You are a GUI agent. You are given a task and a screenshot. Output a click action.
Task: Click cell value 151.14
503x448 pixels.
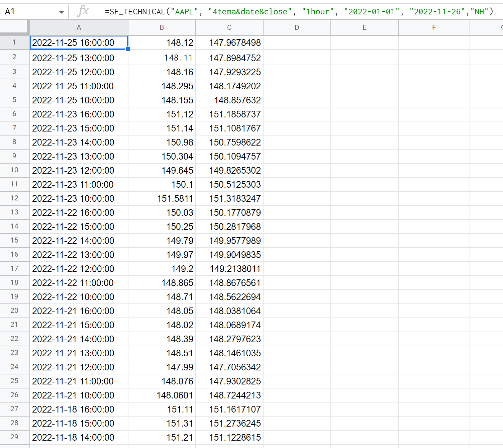point(162,128)
